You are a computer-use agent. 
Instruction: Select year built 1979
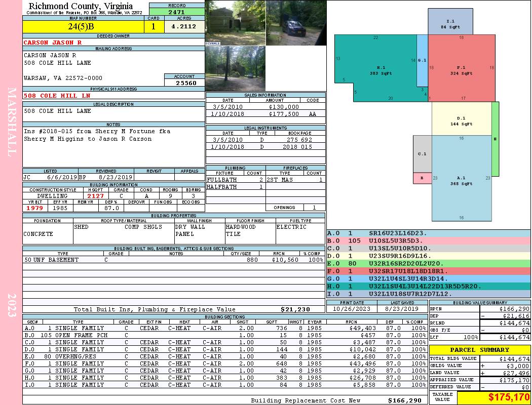pyautogui.click(x=35, y=208)
